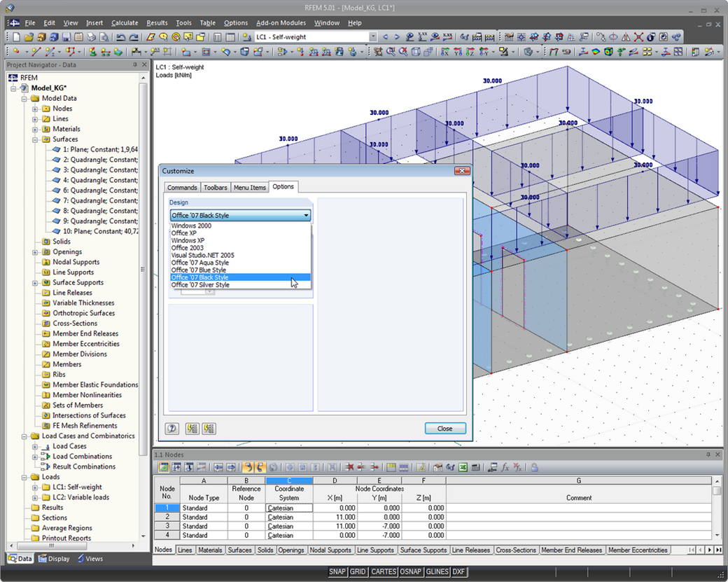
Task: Enable OSNAP in the status bar
Action: pyautogui.click(x=411, y=571)
